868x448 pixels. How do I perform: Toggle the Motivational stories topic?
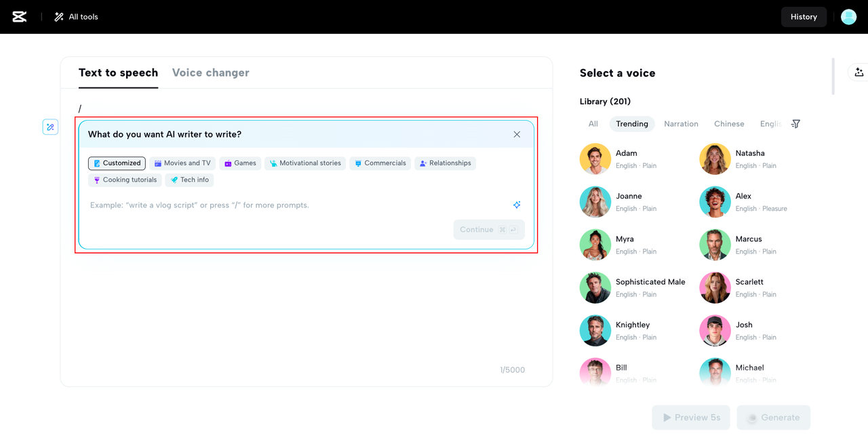(x=305, y=163)
